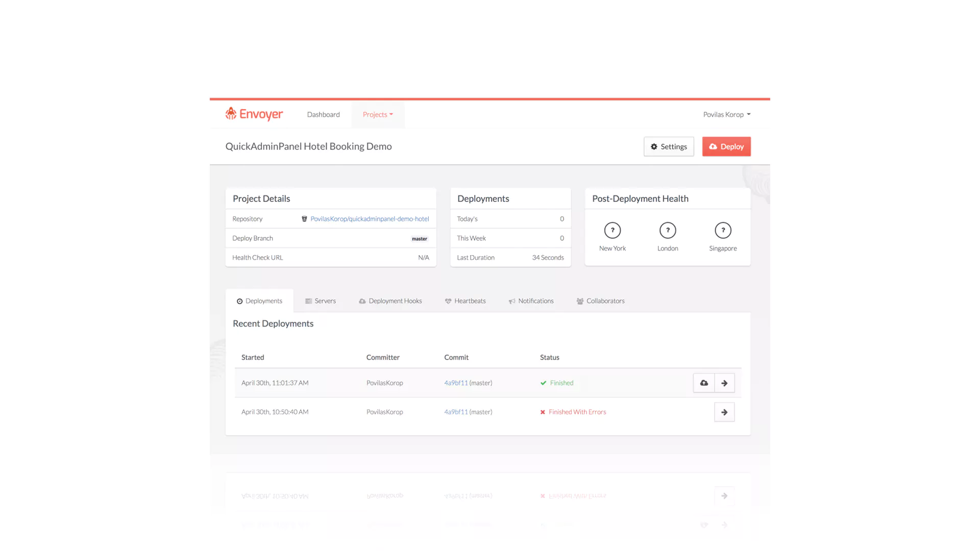Viewport: 980px width, 551px height.
Task: Switch to the Notifications tab
Action: pyautogui.click(x=531, y=301)
